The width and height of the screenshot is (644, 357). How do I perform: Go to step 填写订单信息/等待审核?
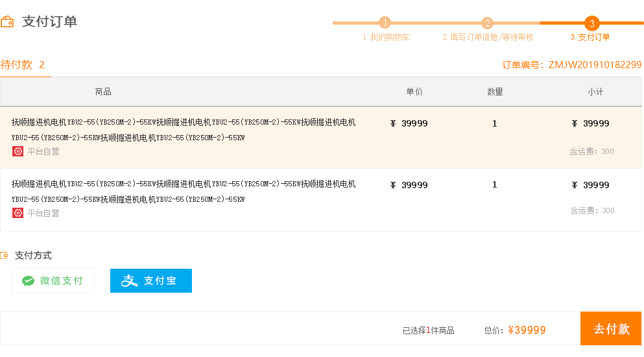[x=488, y=38]
